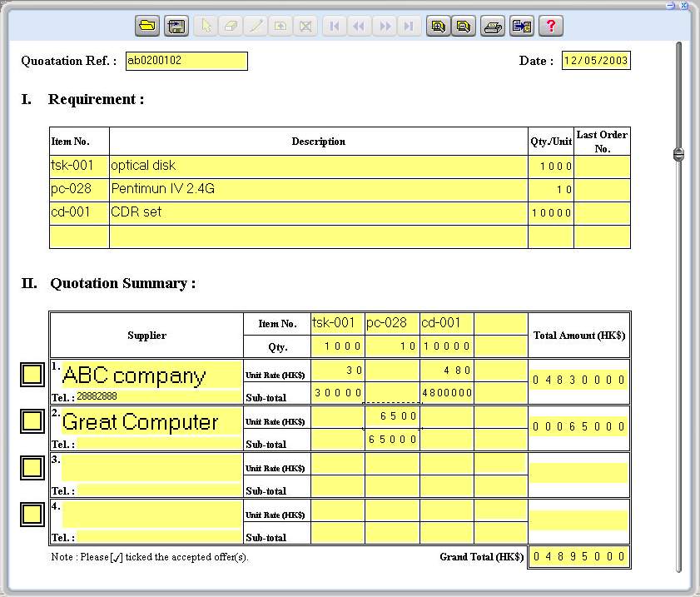Image resolution: width=700 pixels, height=597 pixels.
Task: Open Help with the red question mark
Action: (x=550, y=26)
